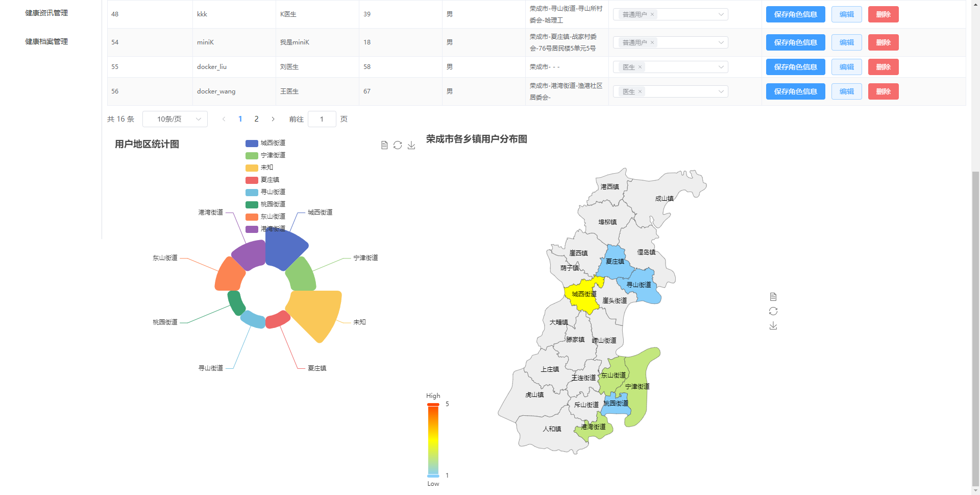Click the restore icon beside the township map
This screenshot has width=980, height=495.
coord(773,311)
